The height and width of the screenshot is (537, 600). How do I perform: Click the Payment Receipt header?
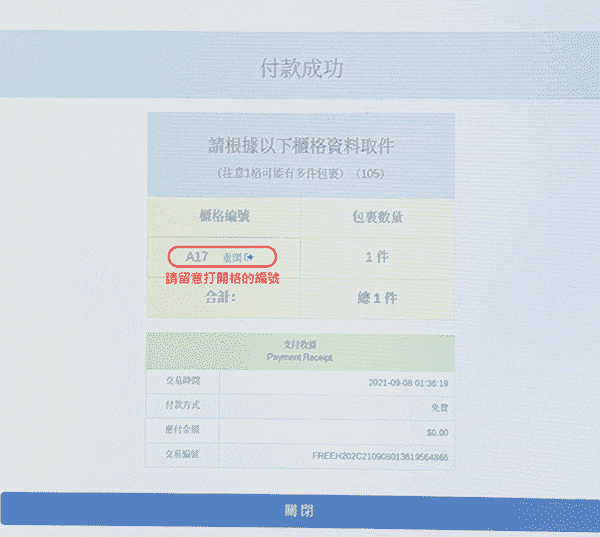pos(300,351)
